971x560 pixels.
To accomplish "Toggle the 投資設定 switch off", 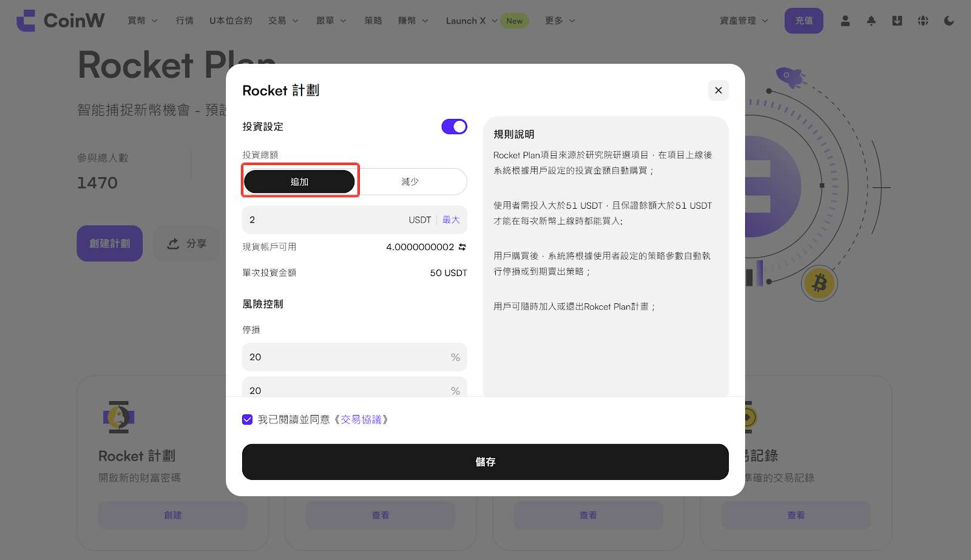I will coord(454,126).
